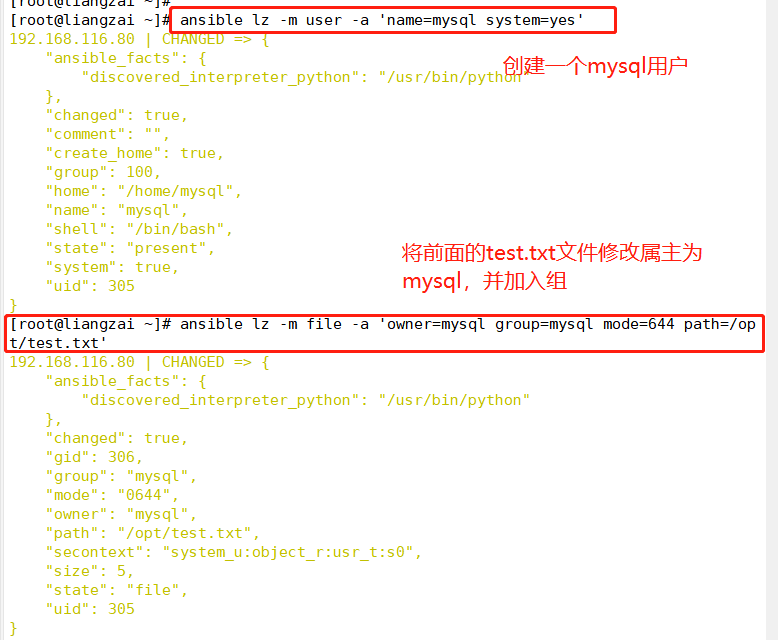Image resolution: width=778 pixels, height=640 pixels.
Task: Click the "secontext" output line
Action: (234, 552)
